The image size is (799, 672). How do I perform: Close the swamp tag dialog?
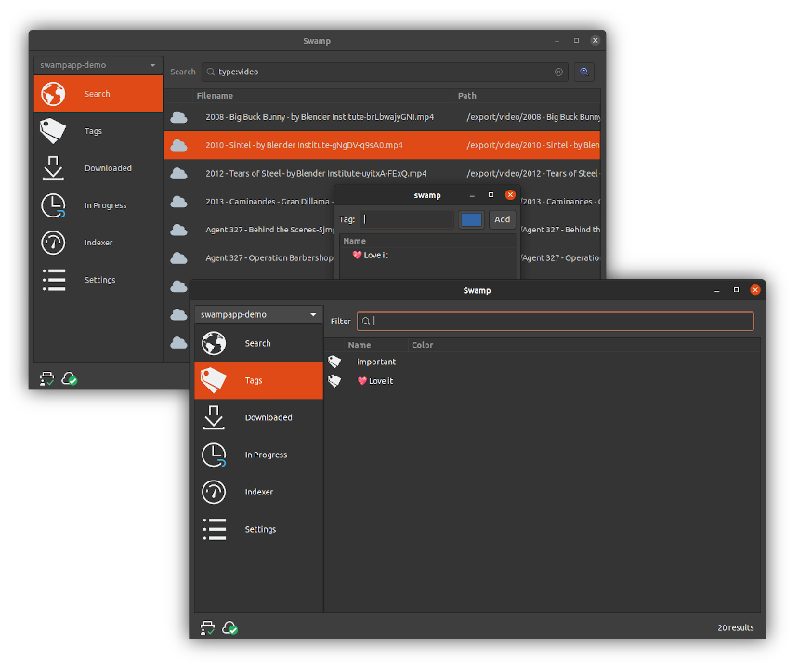pos(510,195)
